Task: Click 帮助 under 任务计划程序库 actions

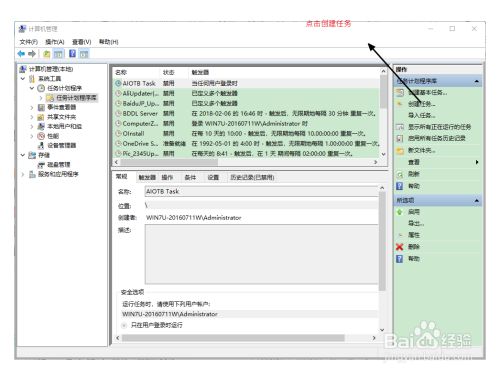Action: 414,186
